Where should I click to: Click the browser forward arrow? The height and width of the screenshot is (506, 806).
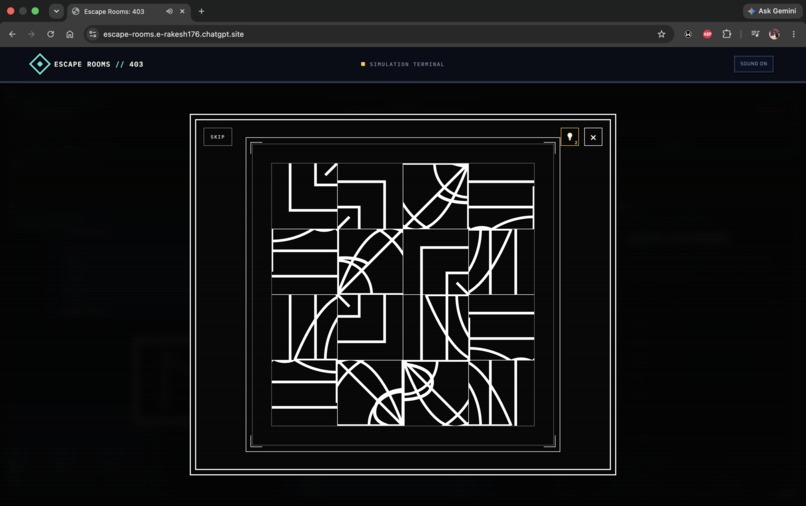(31, 34)
